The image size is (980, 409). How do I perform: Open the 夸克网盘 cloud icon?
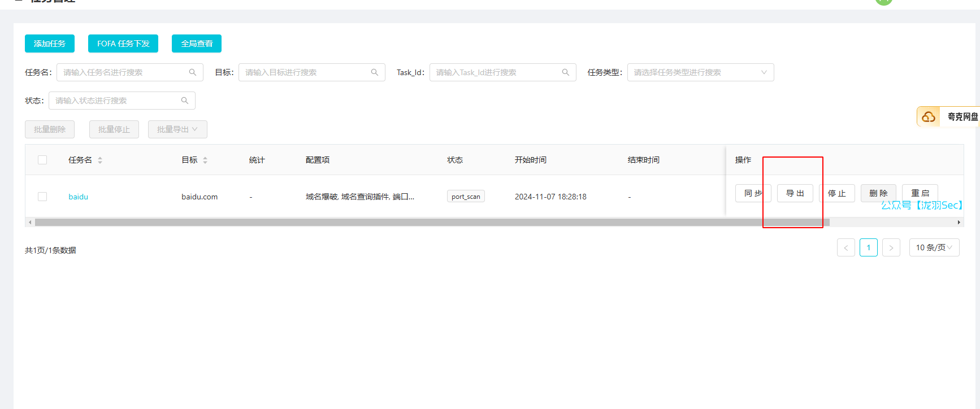coord(928,117)
